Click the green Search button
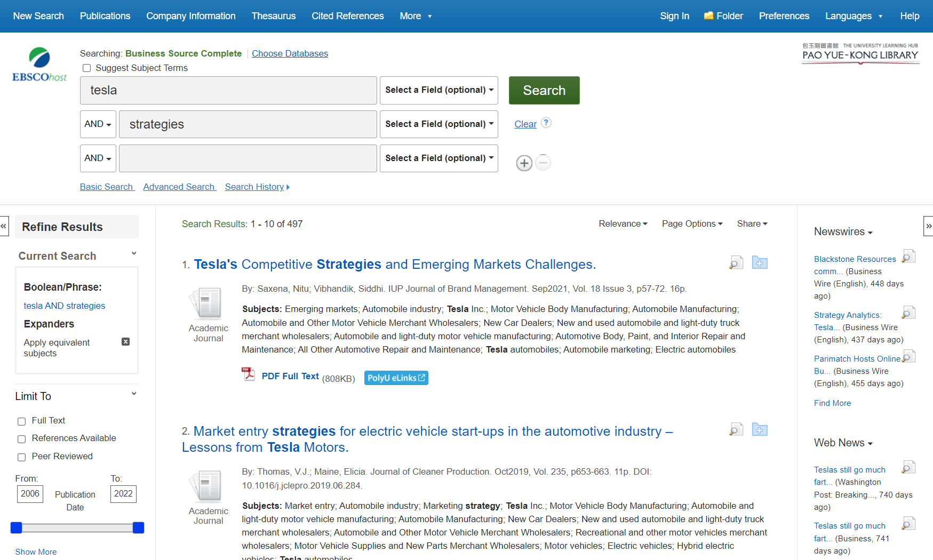This screenshot has width=933, height=560. (x=544, y=90)
